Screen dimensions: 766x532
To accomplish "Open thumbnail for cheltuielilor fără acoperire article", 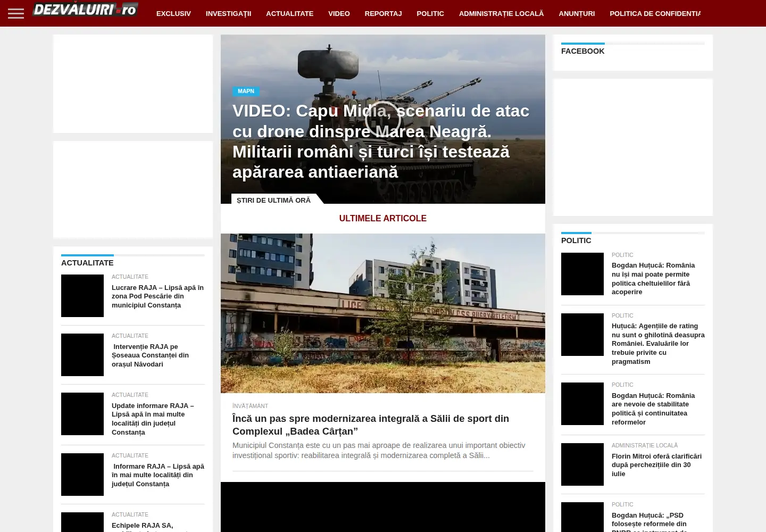I will point(582,274).
